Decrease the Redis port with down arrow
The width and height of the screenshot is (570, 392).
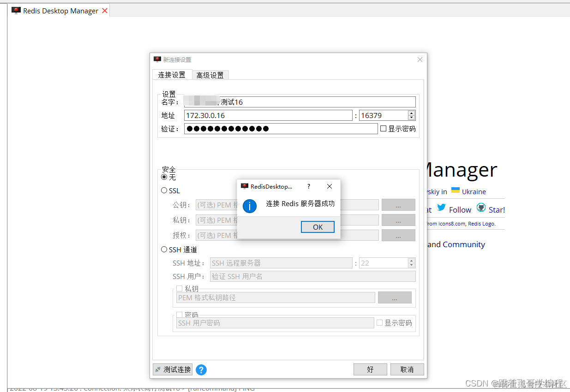[412, 118]
